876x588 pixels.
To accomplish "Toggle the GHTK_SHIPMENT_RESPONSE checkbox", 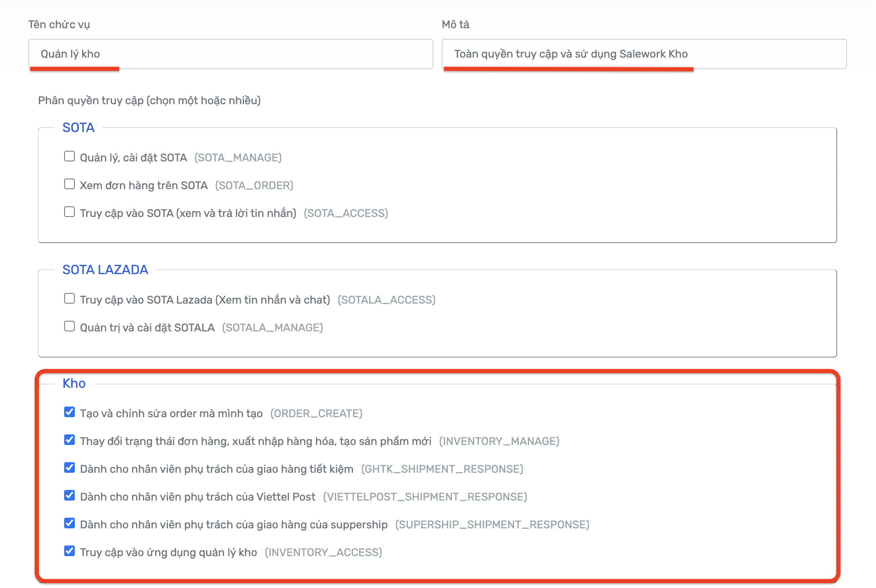I will [69, 468].
